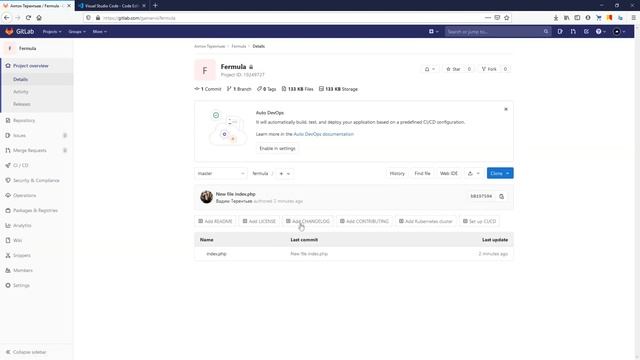This screenshot has width=640, height=360.
Task: Click the Add README button
Action: [x=215, y=221]
